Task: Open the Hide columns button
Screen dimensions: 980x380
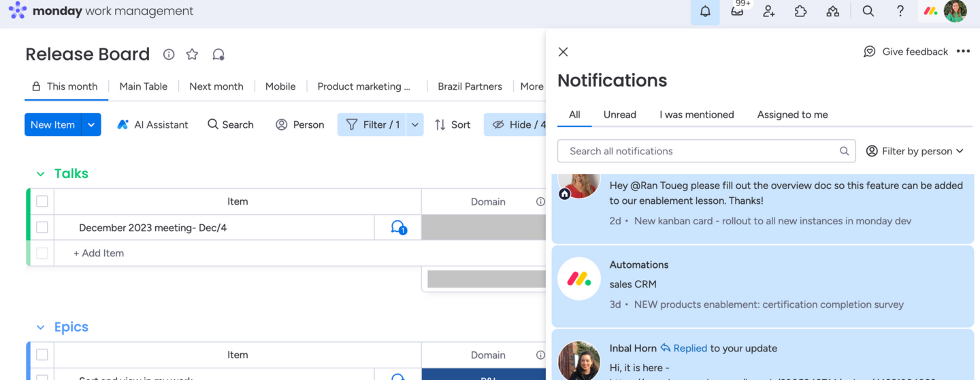Action: click(x=515, y=124)
